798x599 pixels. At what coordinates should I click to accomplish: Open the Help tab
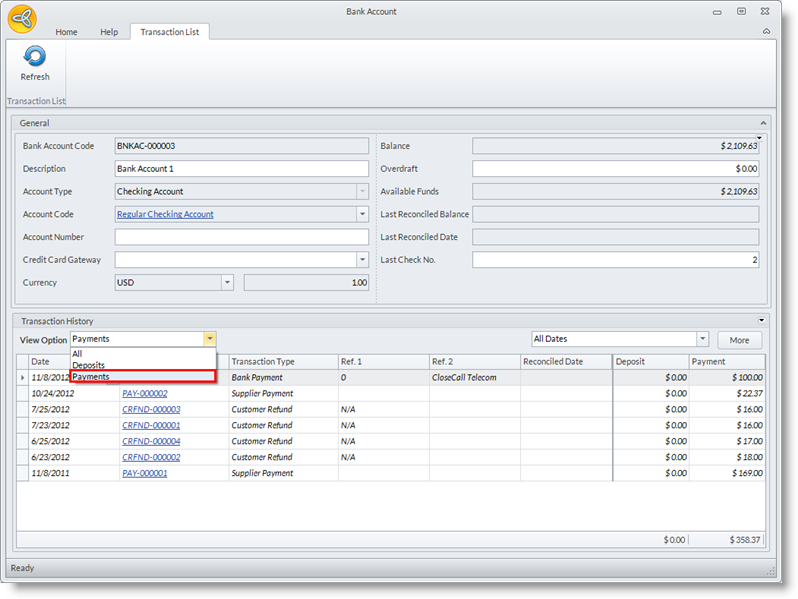[109, 32]
